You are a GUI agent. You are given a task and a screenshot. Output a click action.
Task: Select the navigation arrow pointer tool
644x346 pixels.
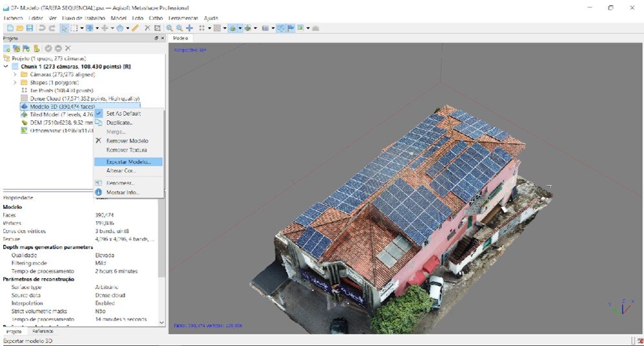[x=64, y=28]
